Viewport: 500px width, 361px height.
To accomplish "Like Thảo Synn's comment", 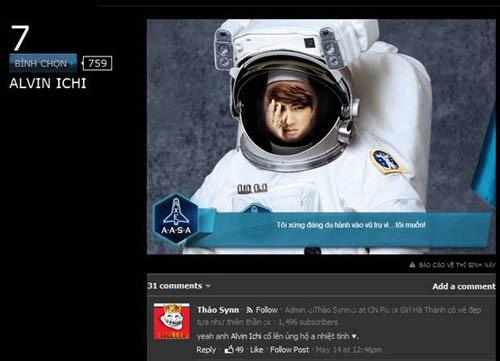I will pos(256,350).
